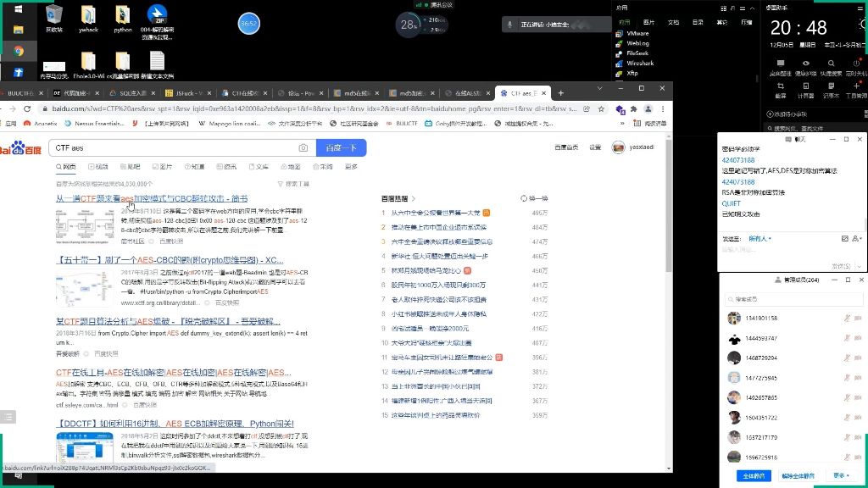Toggle microphone mute for member 1477275945

(847, 378)
